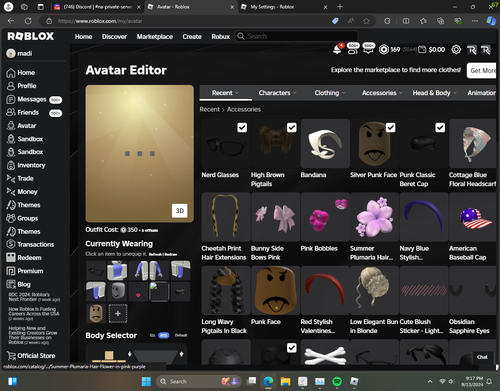Click the Robux balance icon

(384, 50)
